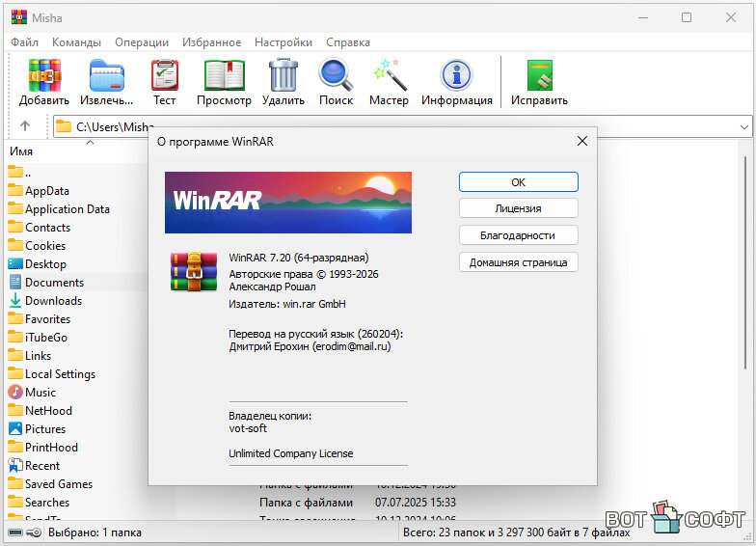
Task: Click the Информация (Info) toolbar icon
Action: coord(456,81)
